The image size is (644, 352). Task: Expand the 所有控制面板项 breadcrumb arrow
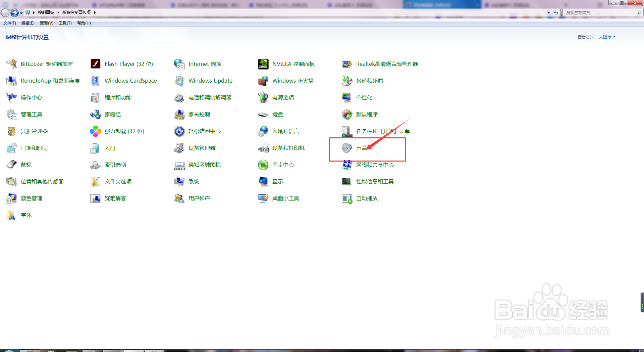[95, 12]
